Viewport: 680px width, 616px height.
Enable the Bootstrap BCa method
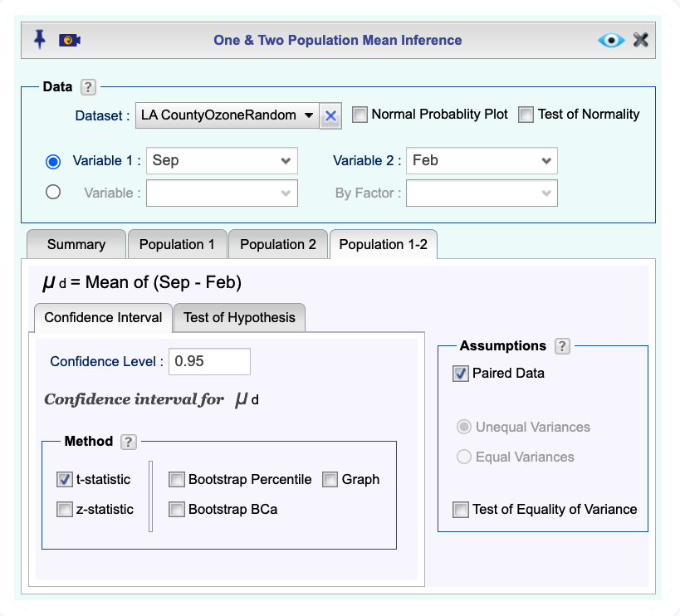(x=177, y=510)
